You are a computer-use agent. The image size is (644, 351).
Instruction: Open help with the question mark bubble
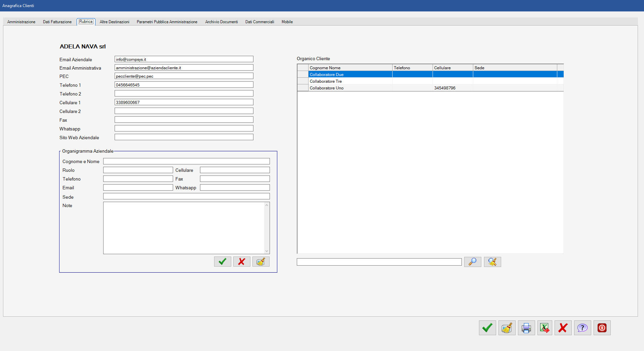tap(582, 328)
